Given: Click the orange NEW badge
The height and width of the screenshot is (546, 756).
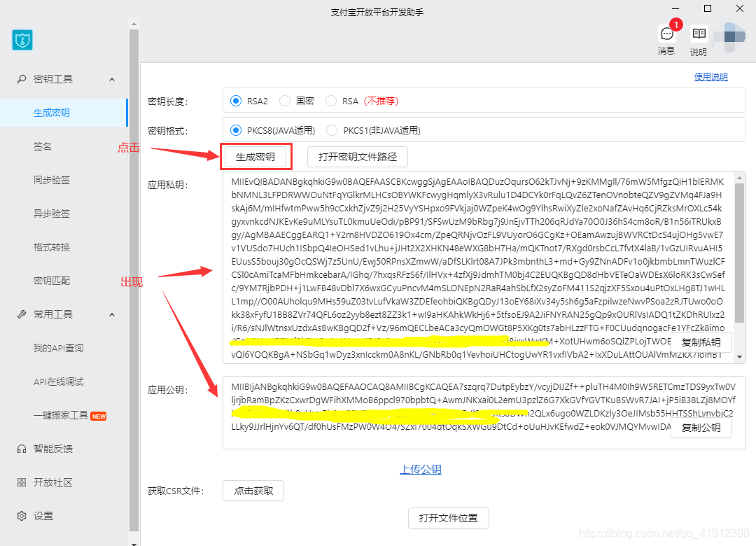Looking at the screenshot, I should 99,416.
